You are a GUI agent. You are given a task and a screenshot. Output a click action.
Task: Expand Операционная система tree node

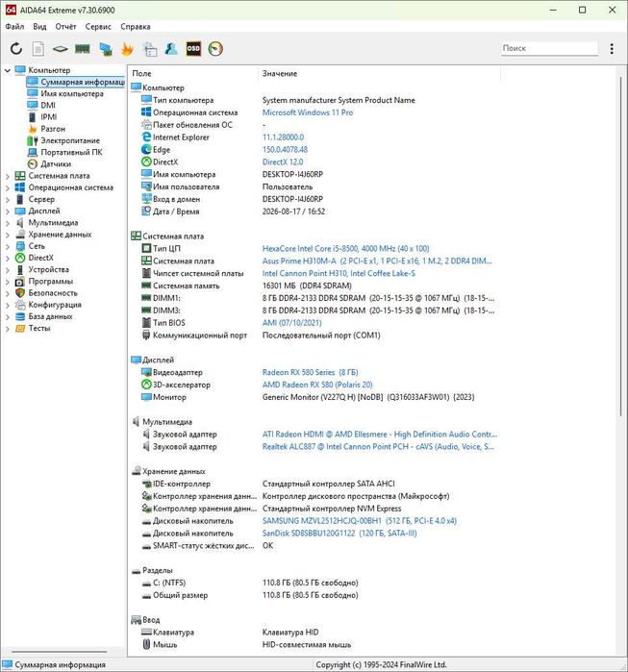[x=8, y=187]
